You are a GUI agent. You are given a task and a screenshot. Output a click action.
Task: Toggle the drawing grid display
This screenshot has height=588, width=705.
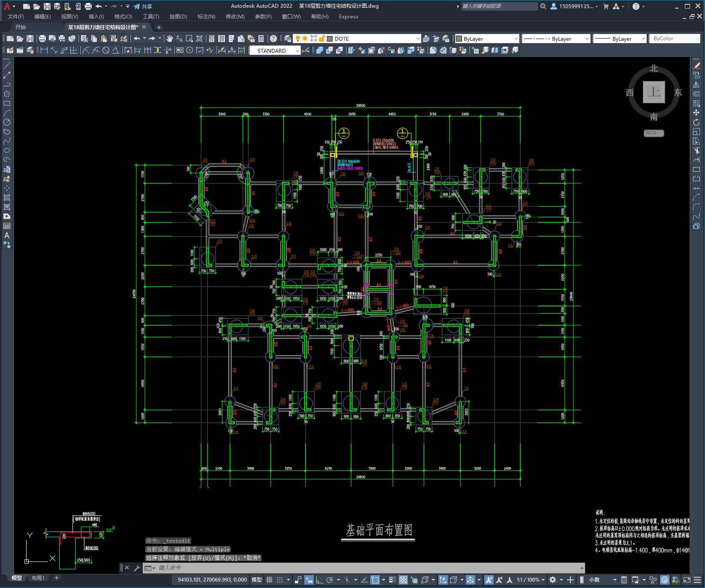270,580
